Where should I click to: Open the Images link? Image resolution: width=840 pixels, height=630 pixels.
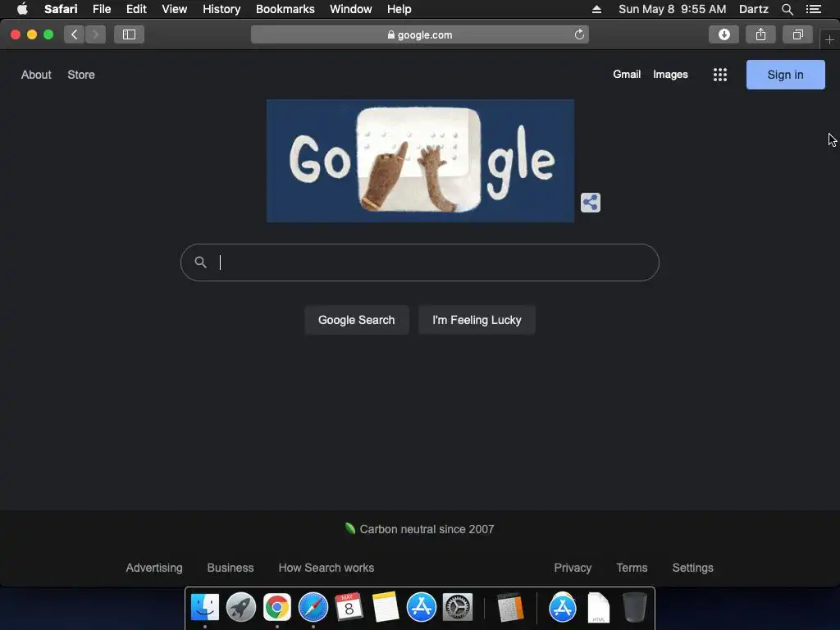(x=670, y=75)
